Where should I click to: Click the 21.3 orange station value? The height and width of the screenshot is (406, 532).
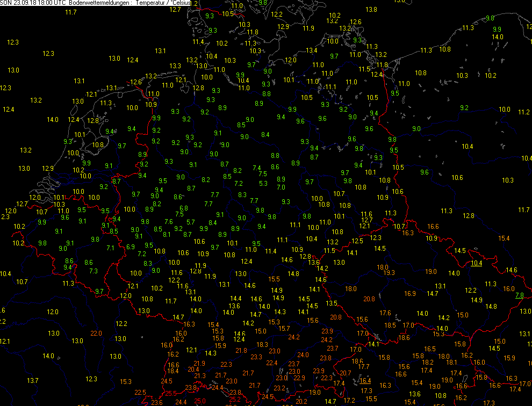pyautogui.click(x=200, y=375)
